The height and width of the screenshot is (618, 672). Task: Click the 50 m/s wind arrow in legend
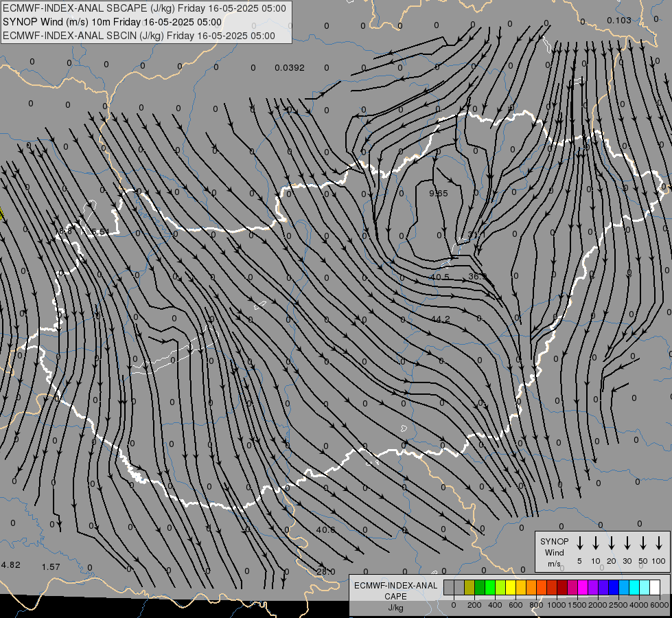tap(643, 543)
